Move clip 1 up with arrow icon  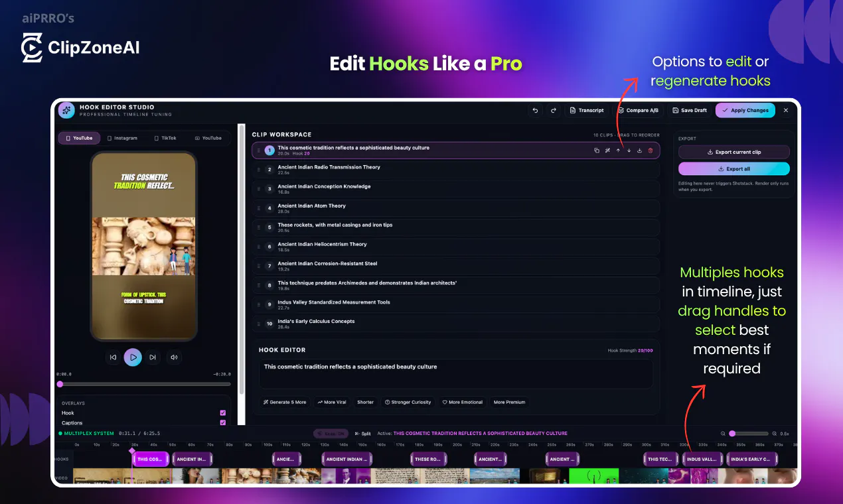tap(618, 151)
